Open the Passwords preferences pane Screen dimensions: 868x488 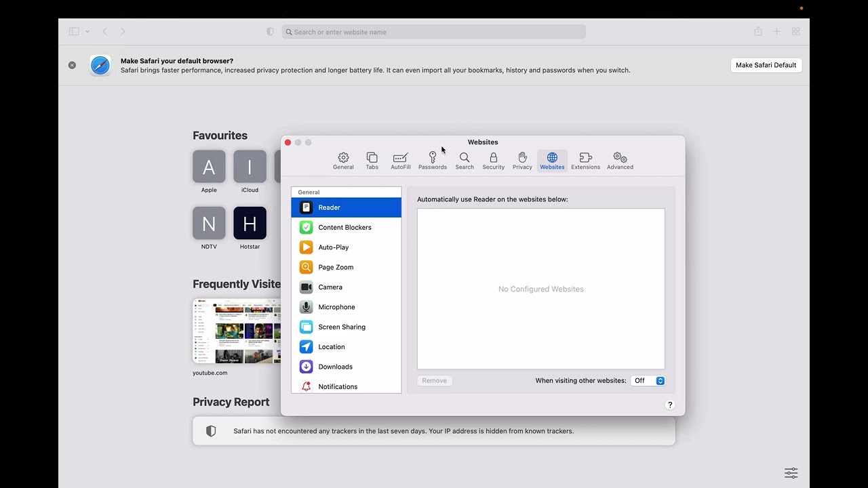pyautogui.click(x=433, y=161)
